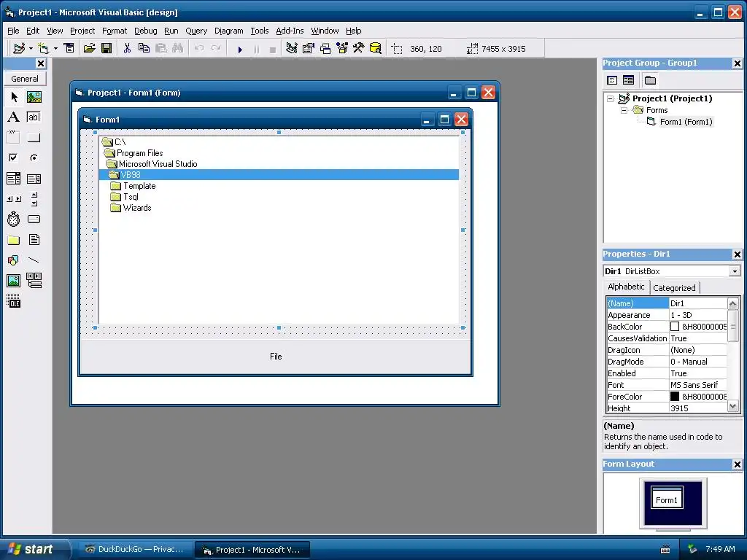
Task: Click View Object icon in Project panel
Action: click(x=628, y=80)
